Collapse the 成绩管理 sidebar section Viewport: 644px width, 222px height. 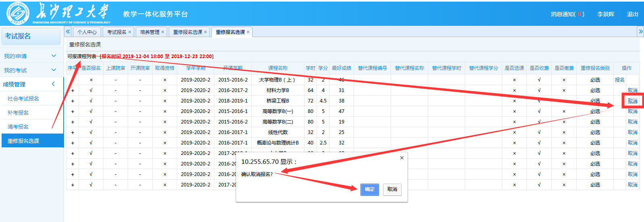click(54, 84)
